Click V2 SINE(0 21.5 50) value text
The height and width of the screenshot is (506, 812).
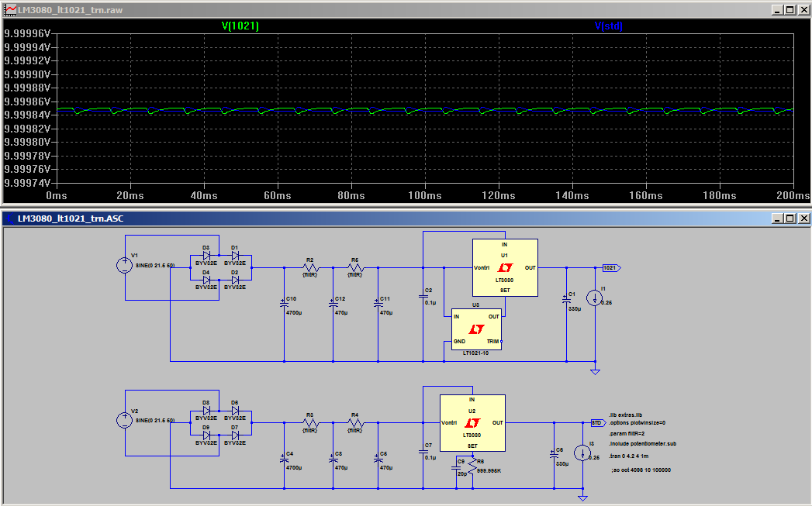tap(155, 420)
